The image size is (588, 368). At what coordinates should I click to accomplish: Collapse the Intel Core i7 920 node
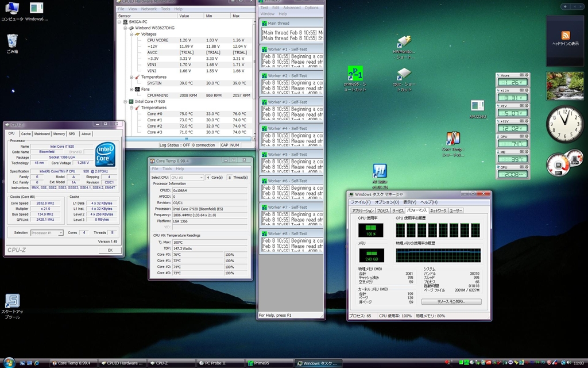(x=125, y=101)
